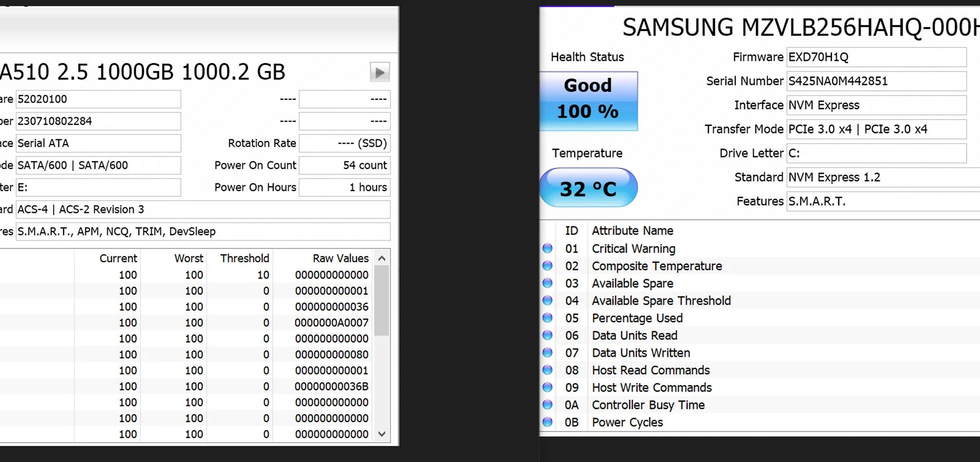Click the status circle in row 03 Available Spare
Screen dimensions: 980x462
point(547,283)
